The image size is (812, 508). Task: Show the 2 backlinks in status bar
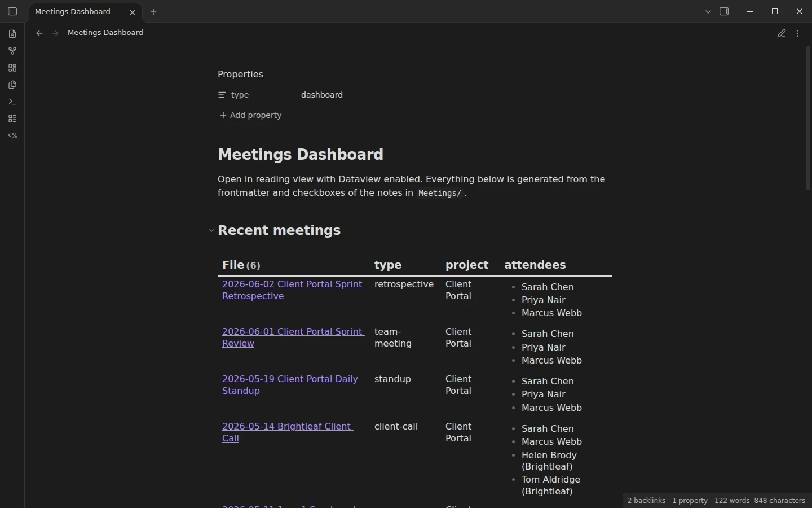(646, 501)
